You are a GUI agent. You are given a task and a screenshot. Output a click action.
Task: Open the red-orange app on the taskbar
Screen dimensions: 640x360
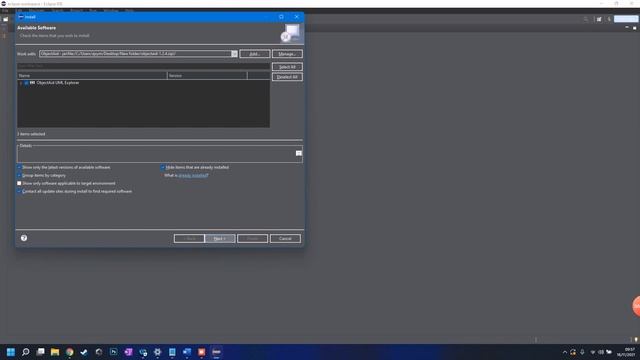pos(202,352)
